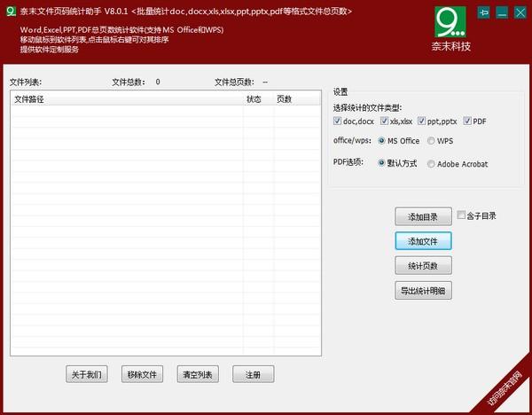The image size is (532, 415).
Task: Click the green 9 奈末科技 company logo
Action: 451,29
